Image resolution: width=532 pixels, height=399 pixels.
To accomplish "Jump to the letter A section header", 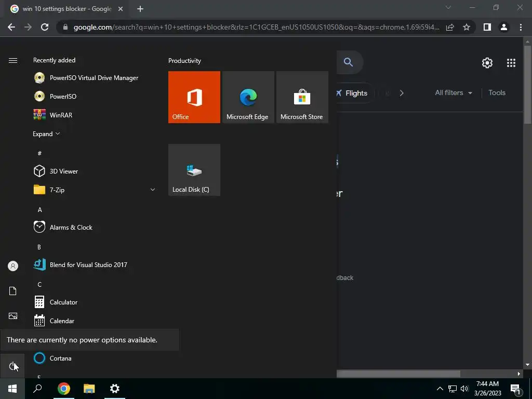I will 39,210.
